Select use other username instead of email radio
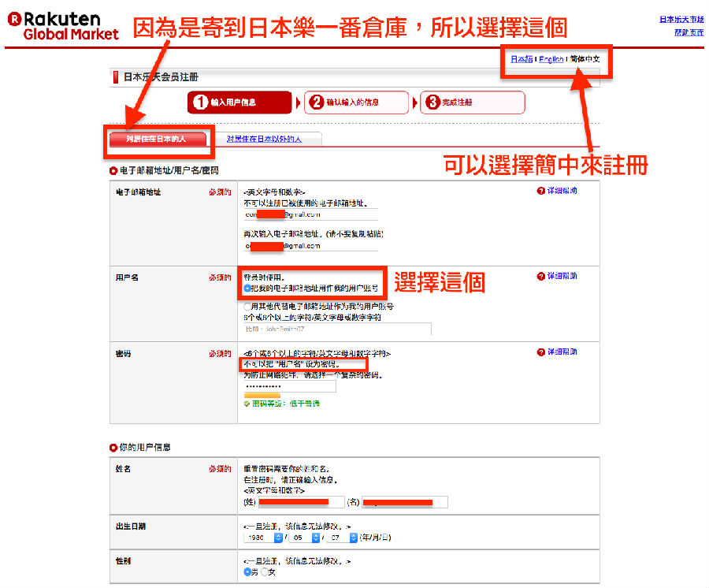The height and width of the screenshot is (588, 709). point(247,306)
